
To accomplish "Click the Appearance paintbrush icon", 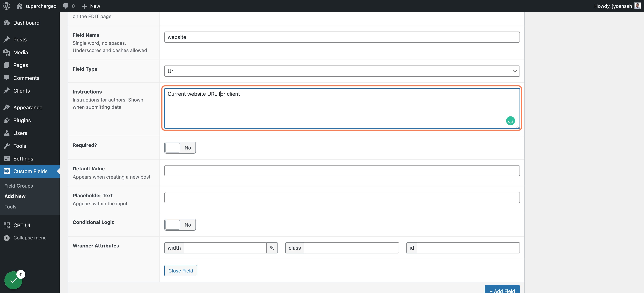I will click(7, 107).
